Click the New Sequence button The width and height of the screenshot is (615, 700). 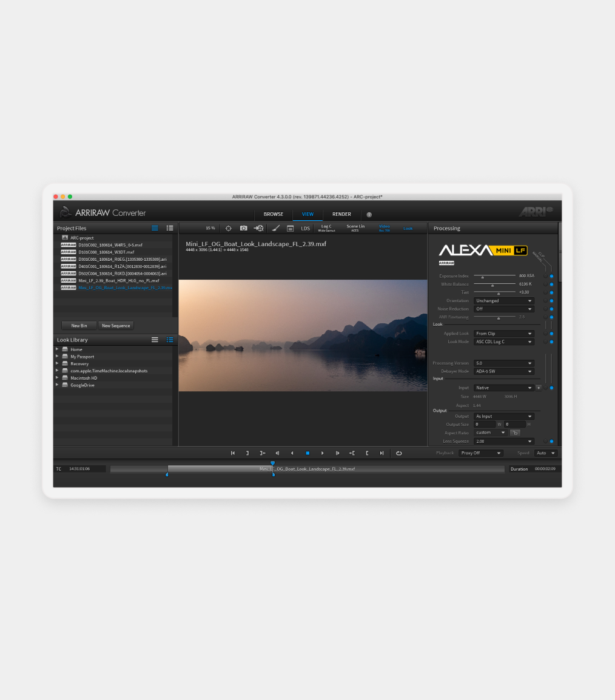pos(116,326)
